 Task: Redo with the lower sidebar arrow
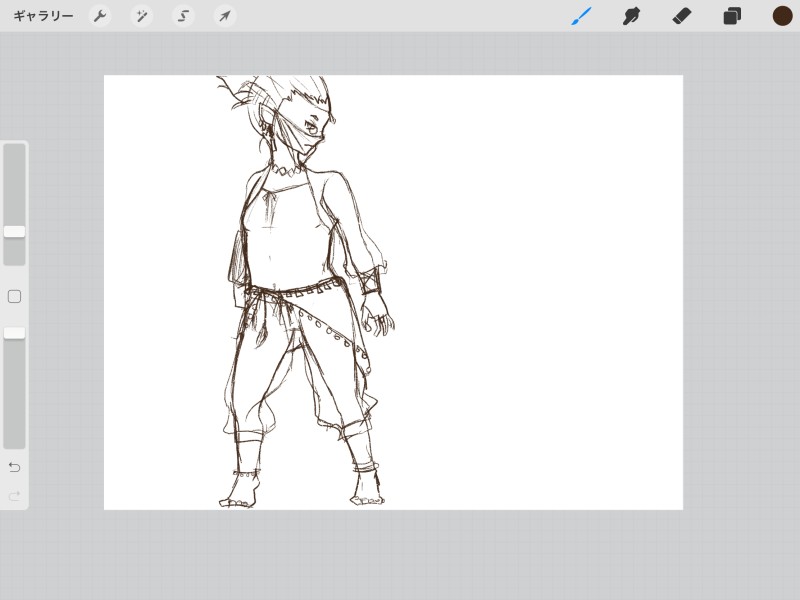tap(14, 496)
